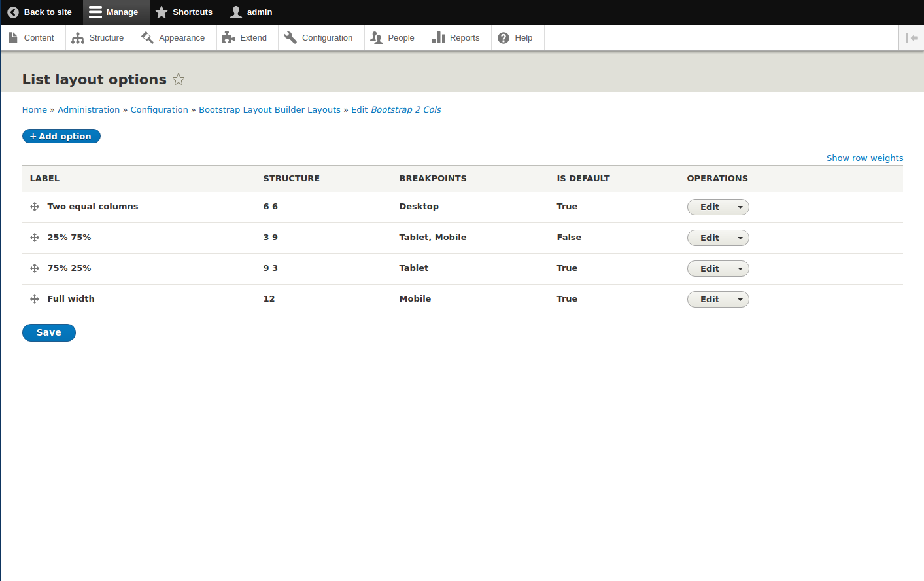The height and width of the screenshot is (581, 924).
Task: Click the admin user account icon
Action: (x=235, y=12)
